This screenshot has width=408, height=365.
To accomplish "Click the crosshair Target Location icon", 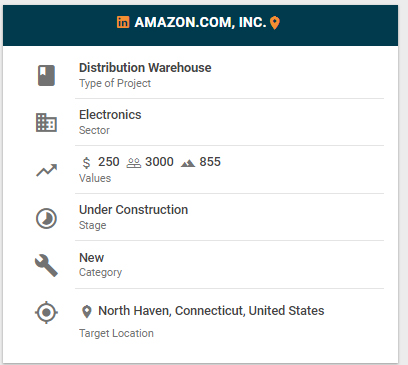I will tap(46, 312).
